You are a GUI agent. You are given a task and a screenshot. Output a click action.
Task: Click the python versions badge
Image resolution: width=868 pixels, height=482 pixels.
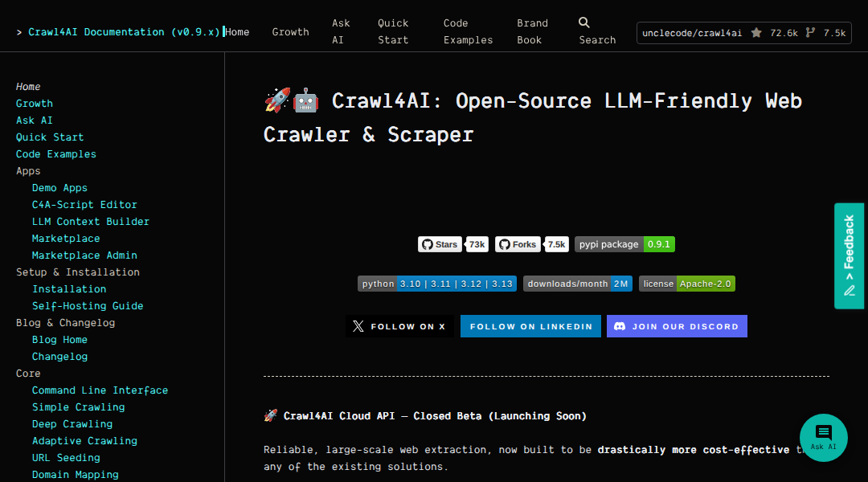tap(436, 284)
